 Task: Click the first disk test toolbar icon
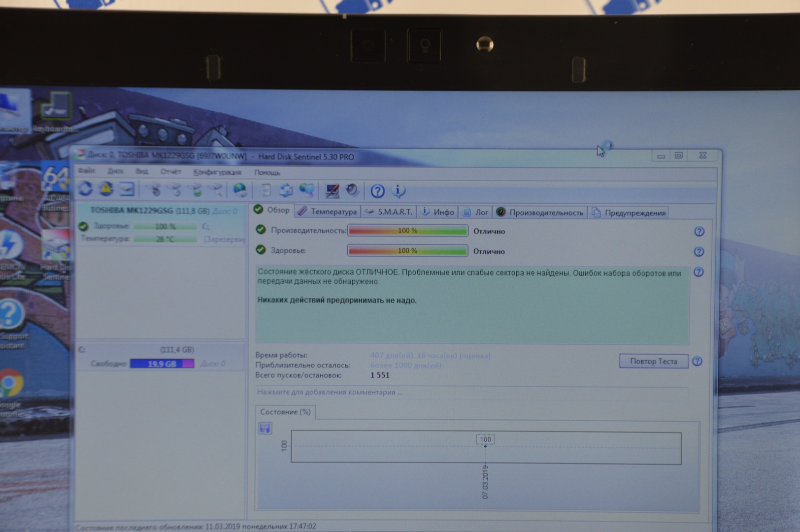(154, 190)
